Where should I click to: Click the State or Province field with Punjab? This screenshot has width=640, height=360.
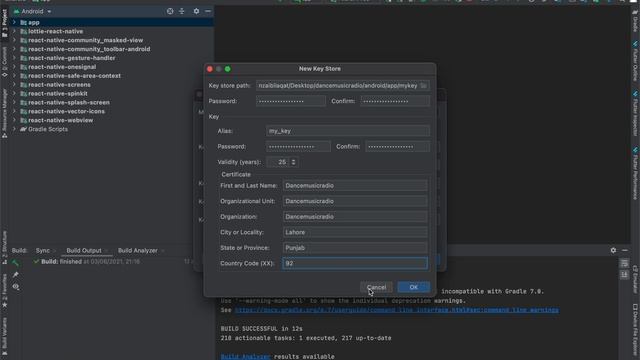355,248
